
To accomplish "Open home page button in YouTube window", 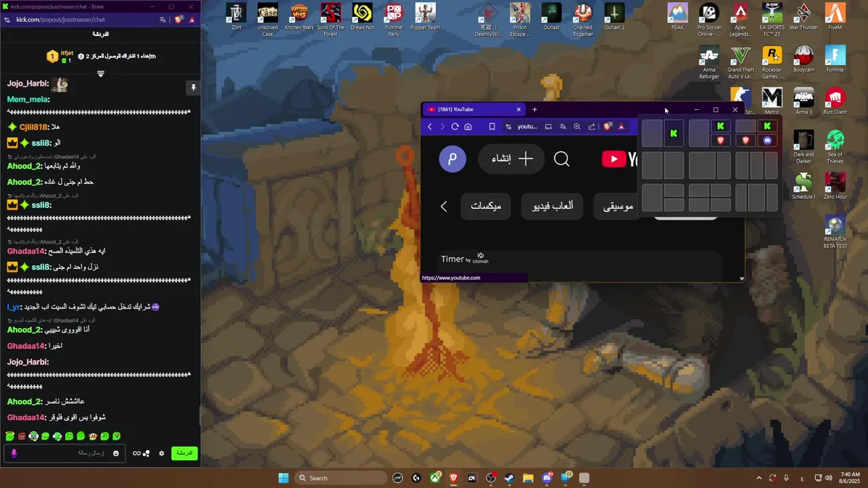I will [x=468, y=127].
